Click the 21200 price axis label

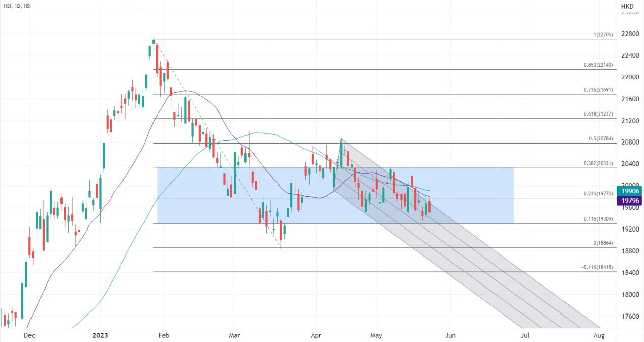(x=630, y=121)
